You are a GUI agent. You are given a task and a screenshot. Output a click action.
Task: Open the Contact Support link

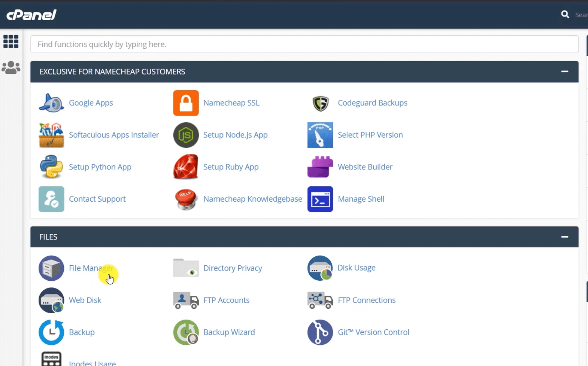[97, 199]
